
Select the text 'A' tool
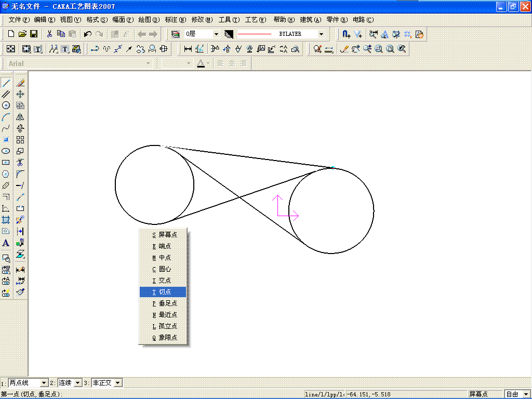click(6, 243)
